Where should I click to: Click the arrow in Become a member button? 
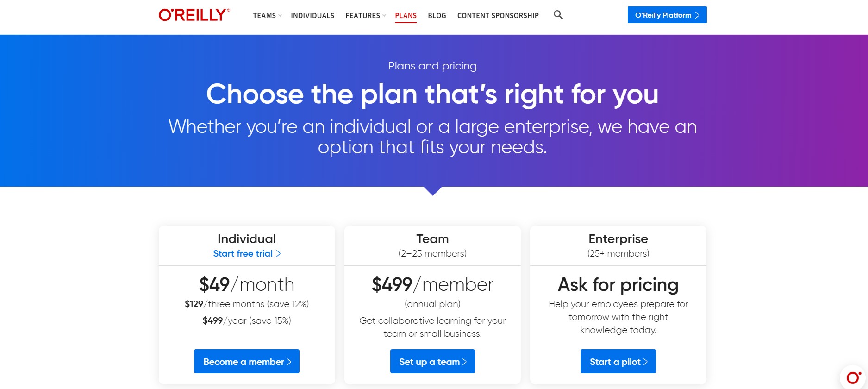(x=289, y=362)
